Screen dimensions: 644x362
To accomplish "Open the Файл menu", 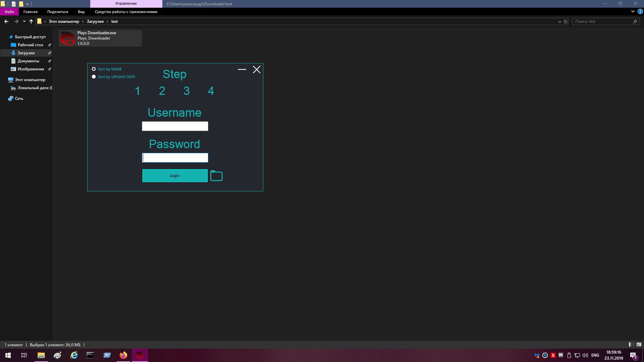I will [9, 12].
